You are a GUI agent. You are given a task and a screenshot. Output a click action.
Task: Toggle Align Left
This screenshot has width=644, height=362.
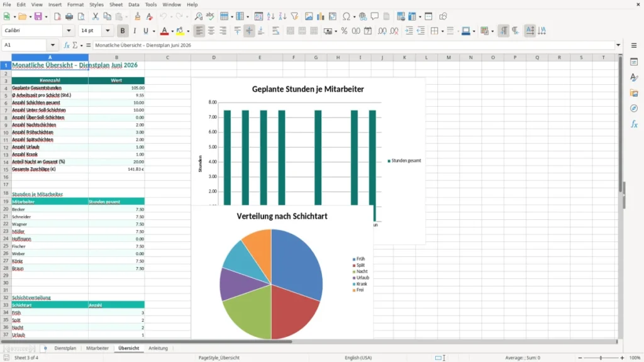tap(199, 31)
